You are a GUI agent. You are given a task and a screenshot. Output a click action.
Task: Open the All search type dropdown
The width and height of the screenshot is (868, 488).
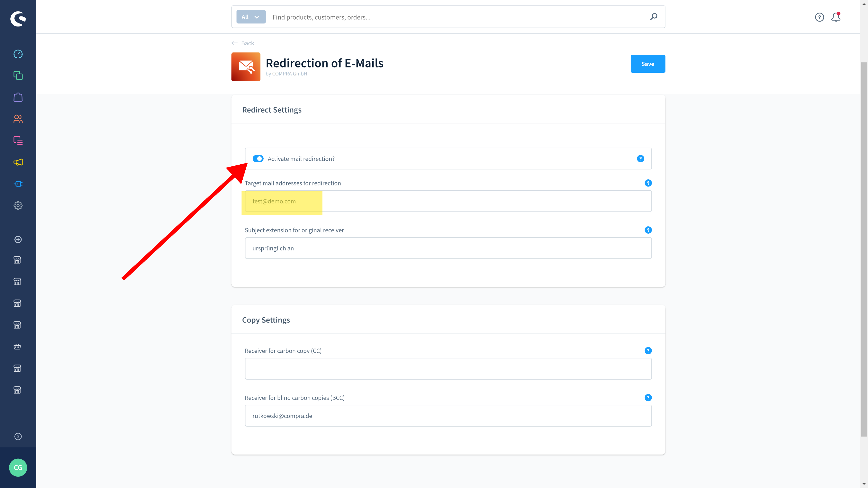[x=251, y=17]
